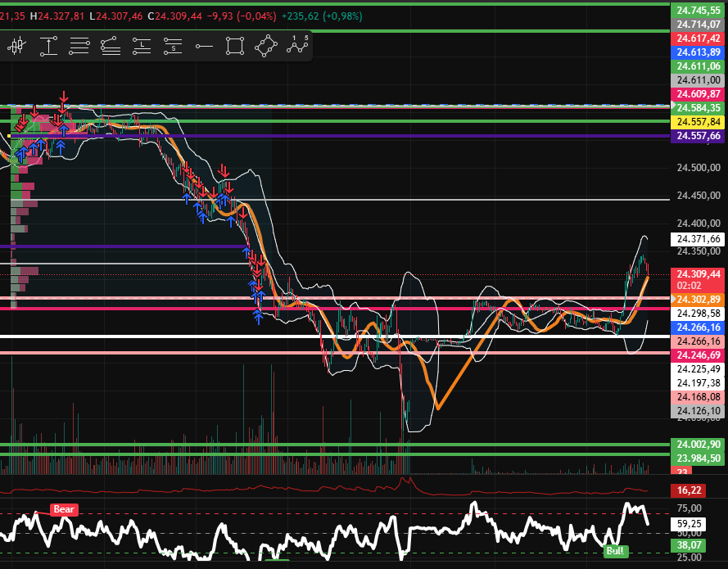This screenshot has height=569, width=728.
Task: Click the orange 24.302,89 price label
Action: [699, 300]
